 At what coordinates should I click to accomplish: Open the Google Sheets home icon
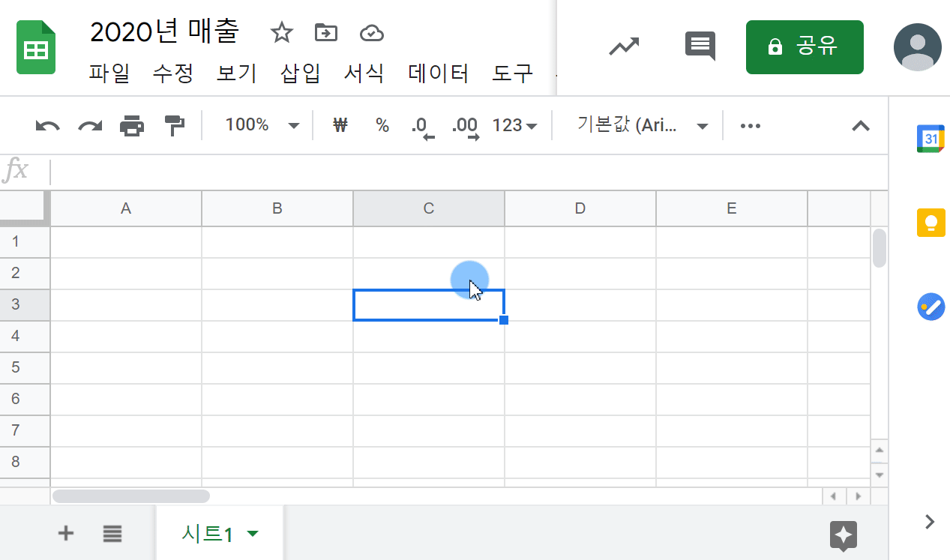pyautogui.click(x=36, y=47)
